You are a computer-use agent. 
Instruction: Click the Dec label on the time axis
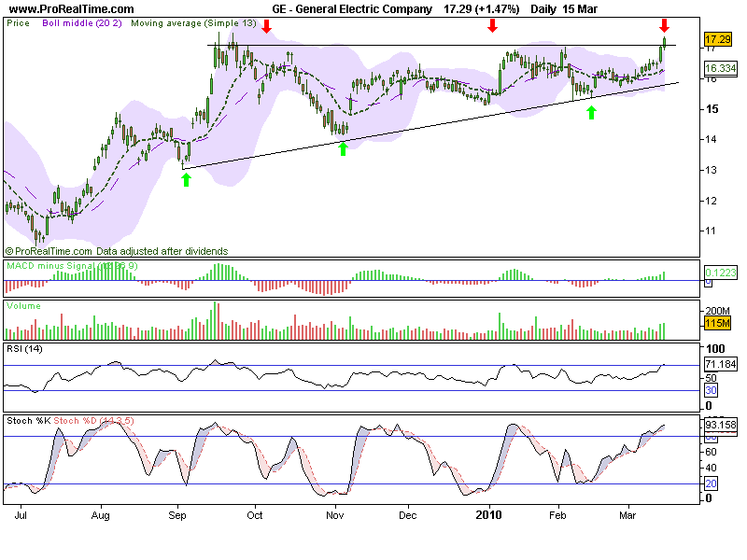pyautogui.click(x=408, y=515)
